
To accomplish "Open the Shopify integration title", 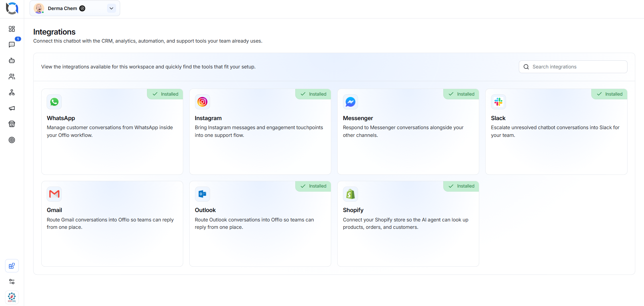I will click(353, 210).
